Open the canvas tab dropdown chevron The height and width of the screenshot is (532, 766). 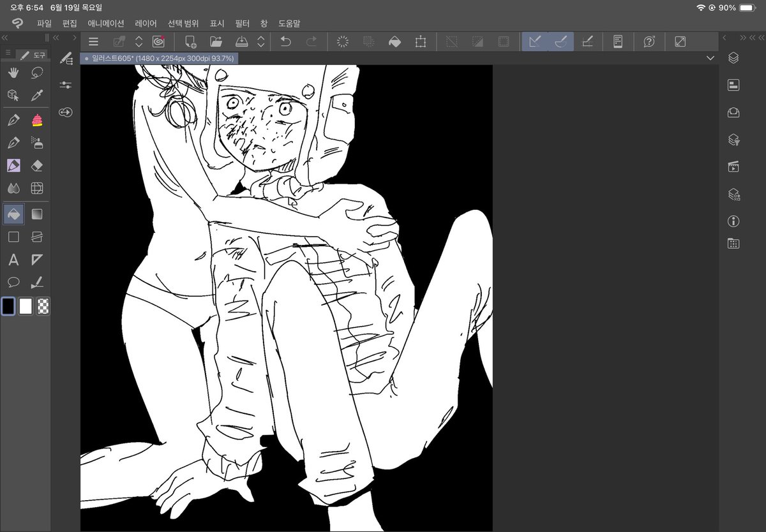click(710, 58)
